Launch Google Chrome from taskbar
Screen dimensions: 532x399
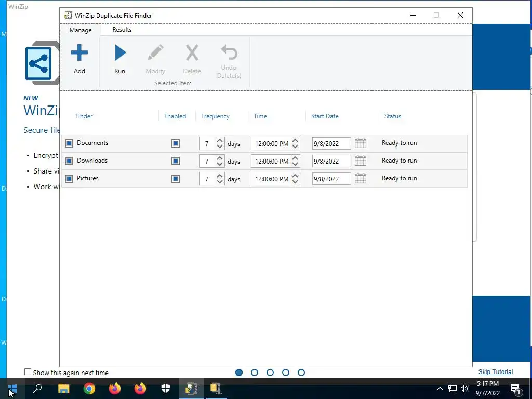coord(89,389)
